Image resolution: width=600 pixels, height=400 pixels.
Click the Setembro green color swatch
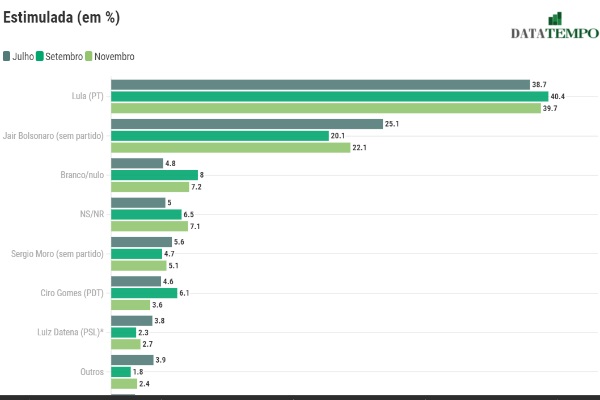coord(39,57)
